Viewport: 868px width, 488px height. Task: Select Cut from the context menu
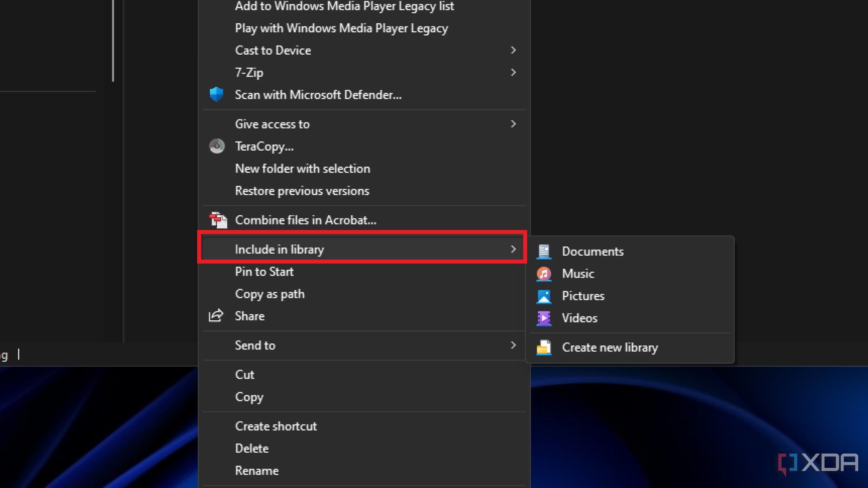point(364,375)
